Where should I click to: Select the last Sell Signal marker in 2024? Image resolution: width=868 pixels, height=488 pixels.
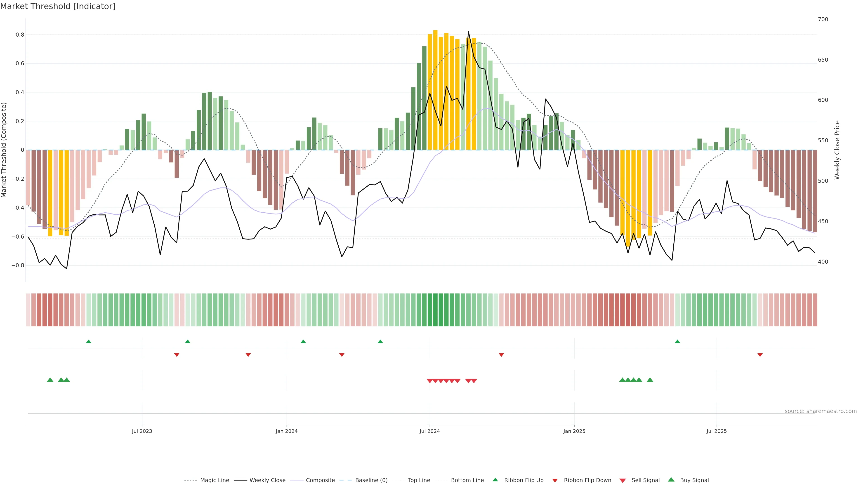(474, 381)
